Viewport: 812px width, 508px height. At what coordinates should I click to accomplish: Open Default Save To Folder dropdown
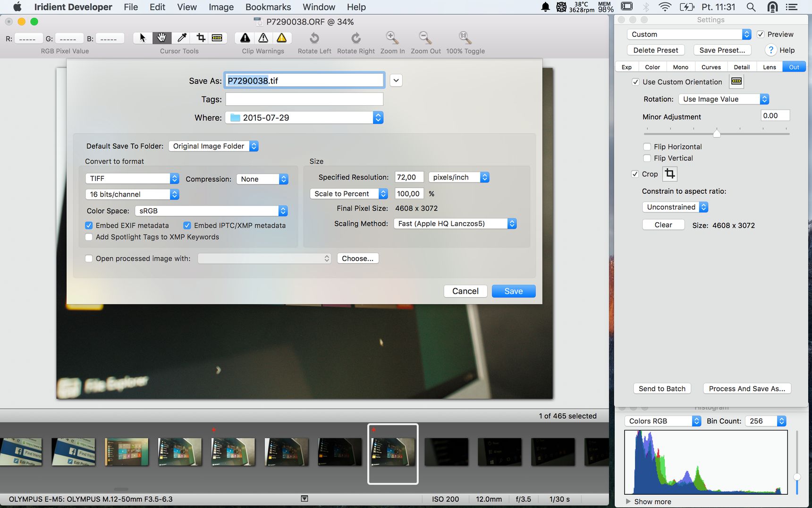coord(213,146)
